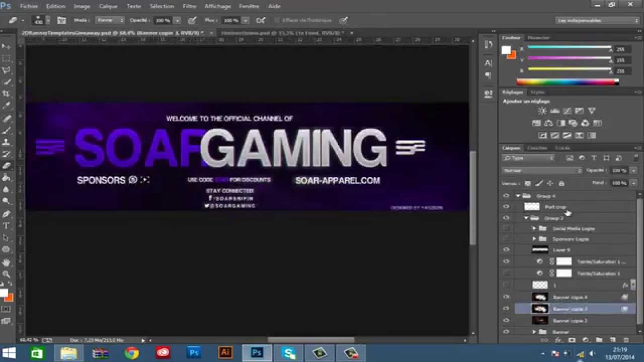The height and width of the screenshot is (362, 644).
Task: Create a new group from bottom bar
Action: (x=599, y=340)
